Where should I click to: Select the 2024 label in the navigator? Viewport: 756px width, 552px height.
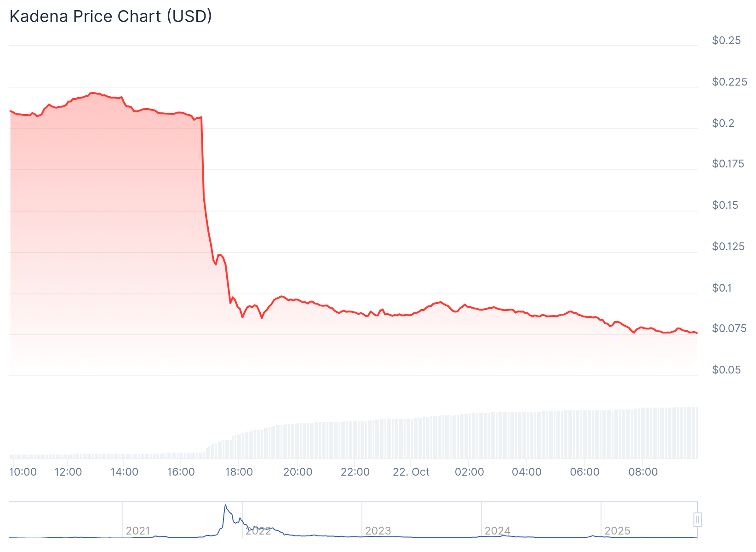pos(498,531)
